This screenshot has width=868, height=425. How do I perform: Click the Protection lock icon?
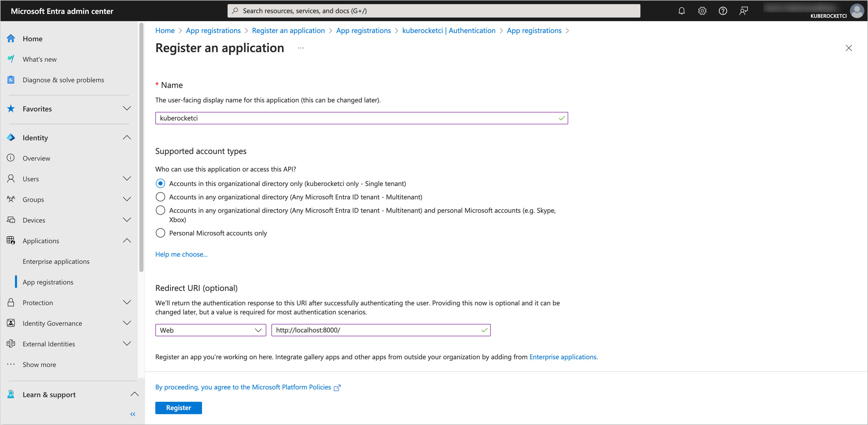(x=11, y=303)
